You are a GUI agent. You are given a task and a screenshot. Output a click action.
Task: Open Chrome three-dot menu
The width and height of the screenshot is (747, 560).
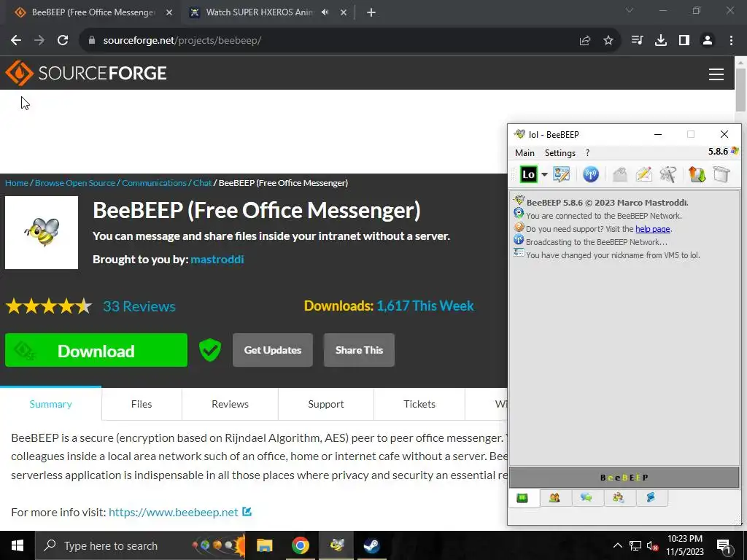pos(731,41)
